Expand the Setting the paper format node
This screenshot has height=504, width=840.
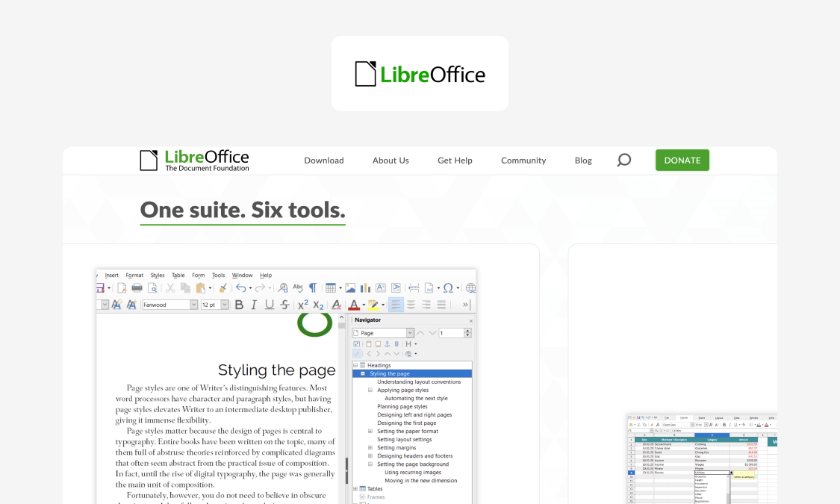point(370,431)
